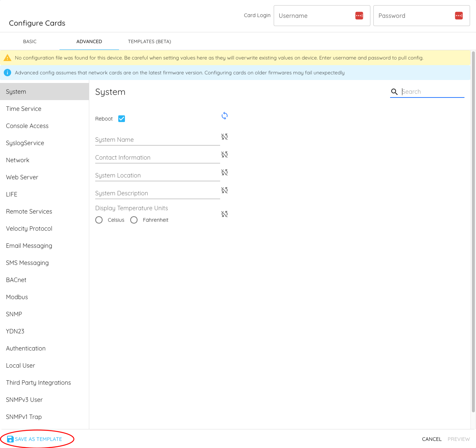Open the Network category
476x448 pixels.
(x=45, y=160)
